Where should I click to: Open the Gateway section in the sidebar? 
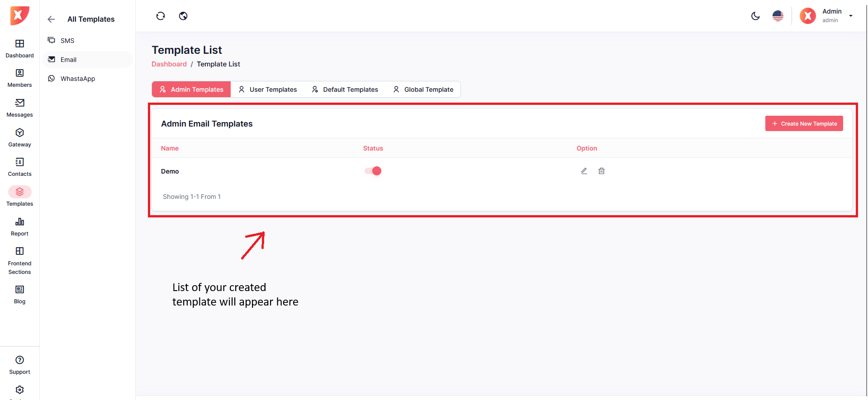(19, 137)
